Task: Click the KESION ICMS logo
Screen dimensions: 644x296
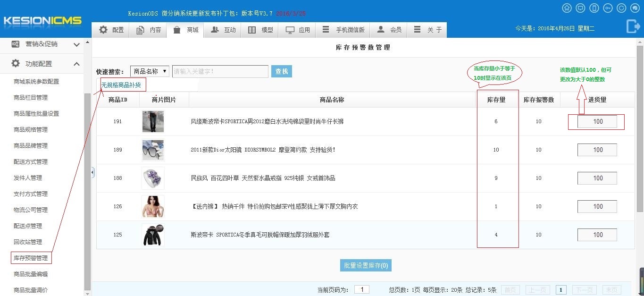Action: (42, 21)
